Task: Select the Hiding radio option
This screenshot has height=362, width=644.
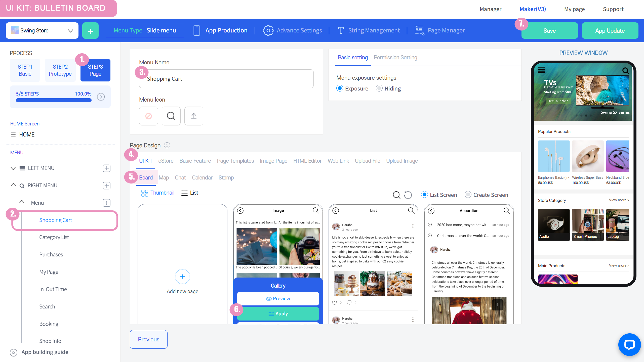Action: (379, 88)
